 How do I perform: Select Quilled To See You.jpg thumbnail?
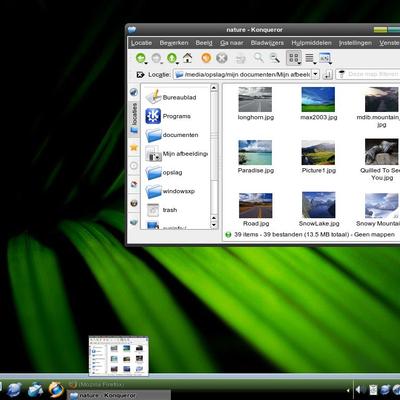coord(382,152)
